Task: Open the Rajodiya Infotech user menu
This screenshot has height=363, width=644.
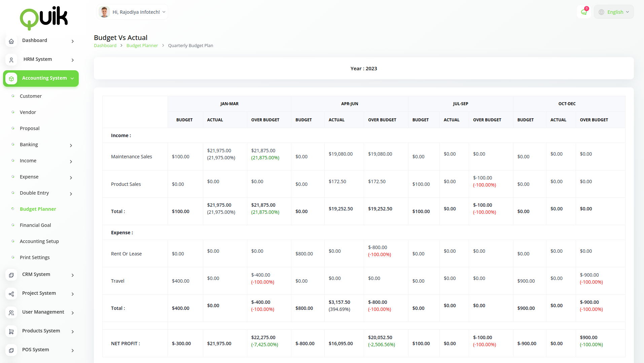Action: (132, 12)
